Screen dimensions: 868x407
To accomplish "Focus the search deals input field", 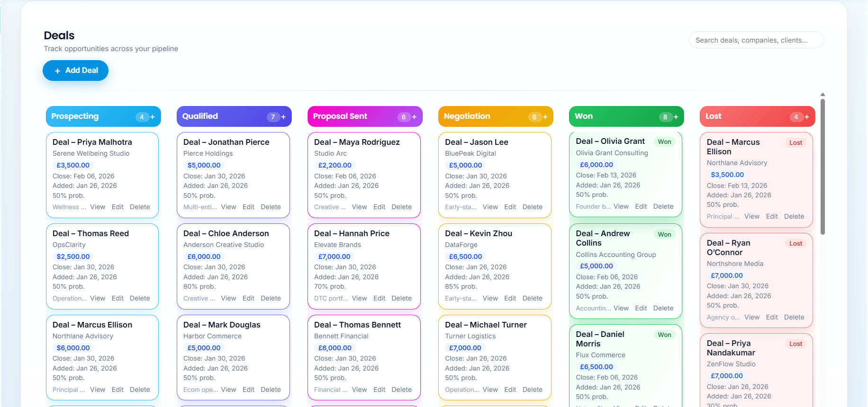I will [756, 40].
